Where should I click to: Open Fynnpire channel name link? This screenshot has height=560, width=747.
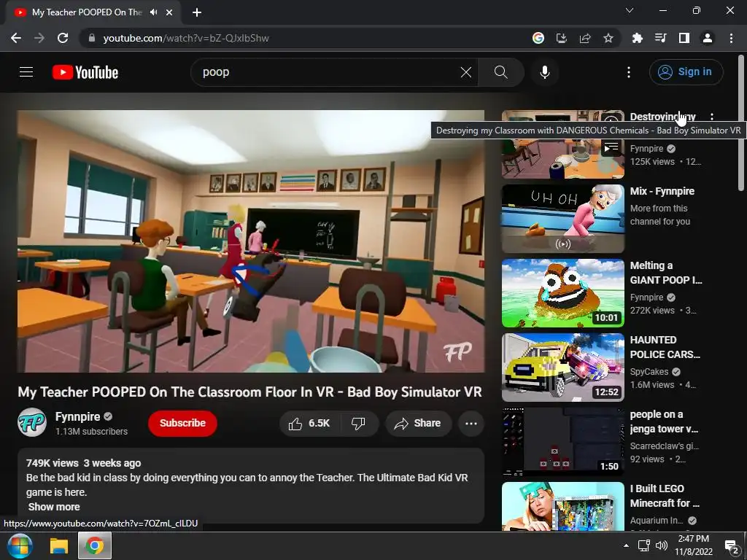pyautogui.click(x=77, y=416)
